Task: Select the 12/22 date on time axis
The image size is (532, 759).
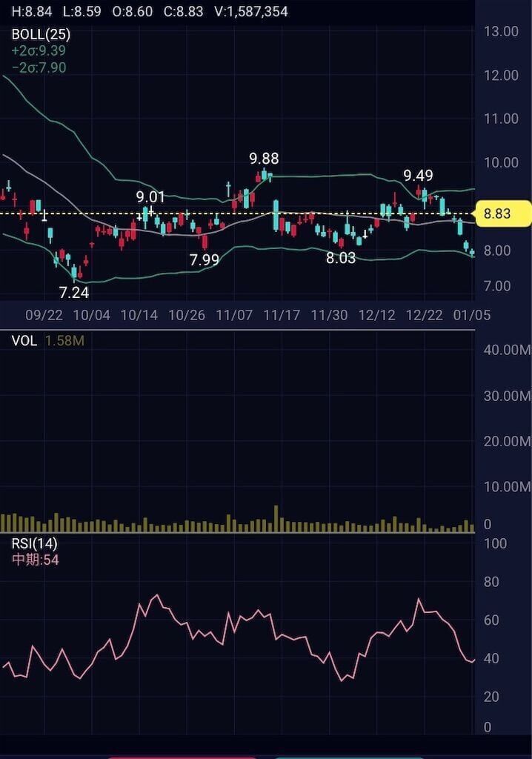Action: (424, 315)
